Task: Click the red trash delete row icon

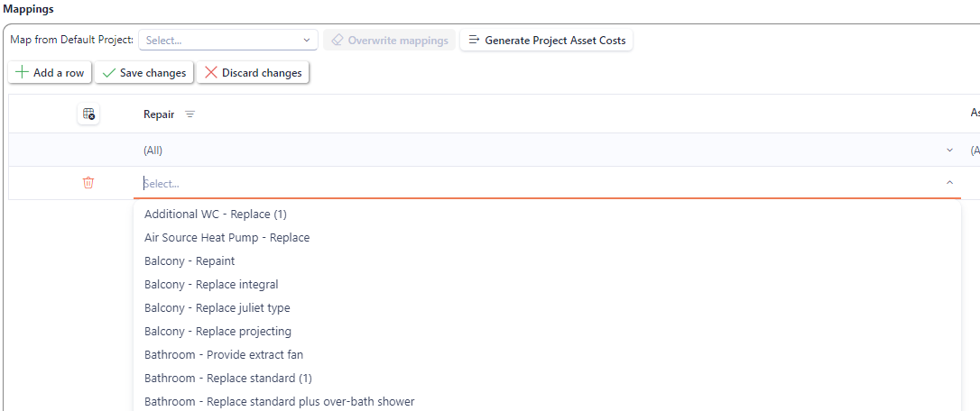Action: 88,183
